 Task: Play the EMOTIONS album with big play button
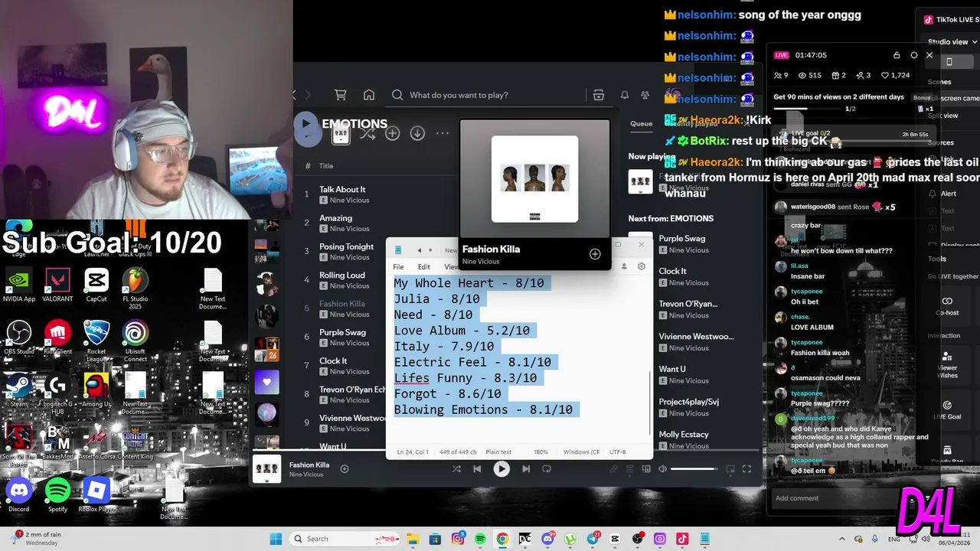(306, 123)
